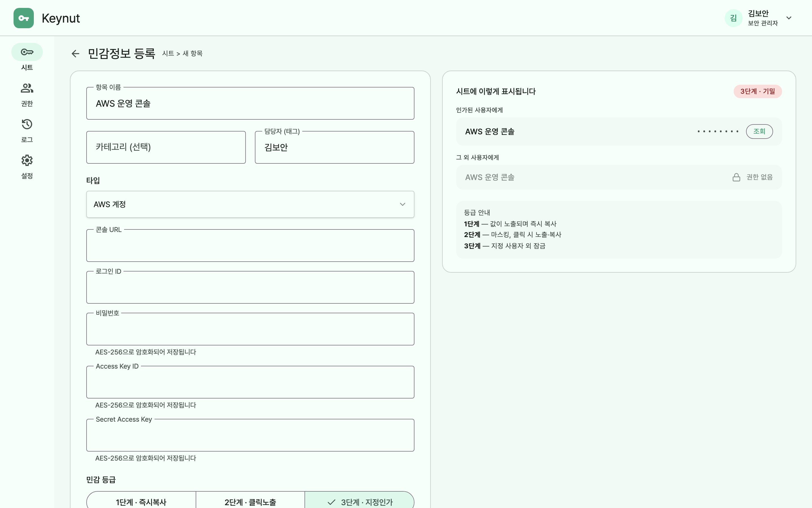Click the 1단계 — 값이 노출되며 즉시 복사 line
Screen dimensions: 812x508
click(510, 224)
